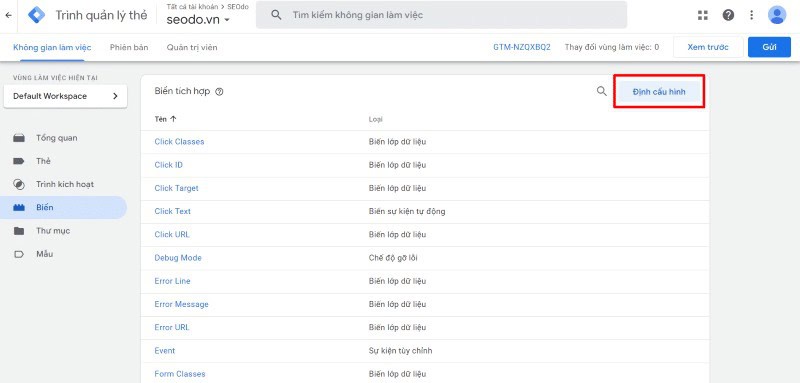Click the Tag Manager logo icon
The width and height of the screenshot is (800, 383).
coord(36,15)
